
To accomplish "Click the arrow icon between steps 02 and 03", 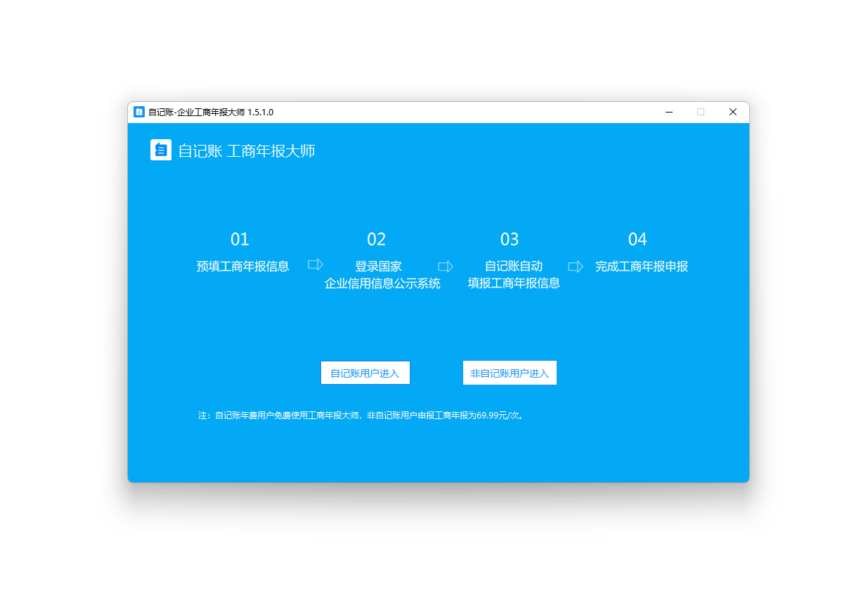I will (x=446, y=267).
